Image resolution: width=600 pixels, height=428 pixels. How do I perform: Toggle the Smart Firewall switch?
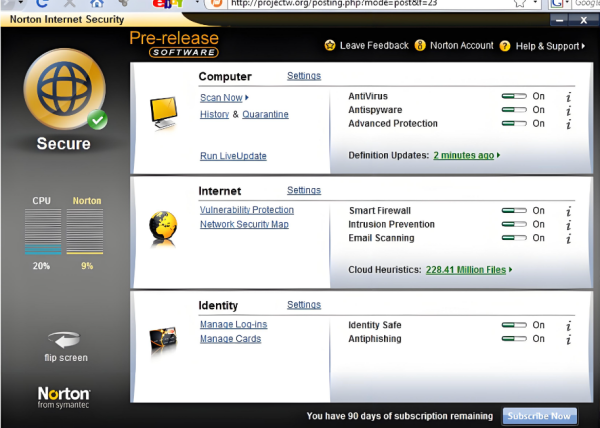point(514,210)
